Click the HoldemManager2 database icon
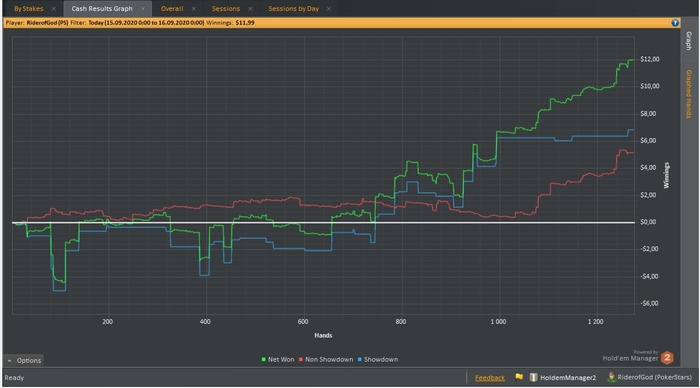 pyautogui.click(x=533, y=377)
